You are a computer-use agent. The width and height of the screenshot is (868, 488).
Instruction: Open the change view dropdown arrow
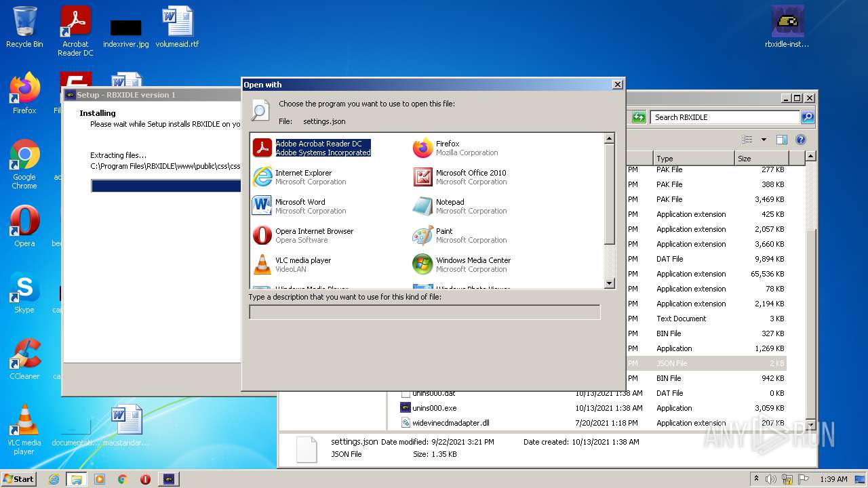coord(764,140)
